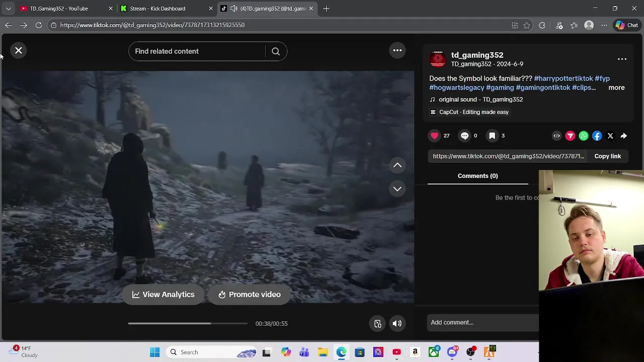Expand the caption by clicking more
This screenshot has width=644, height=362.
pyautogui.click(x=616, y=87)
